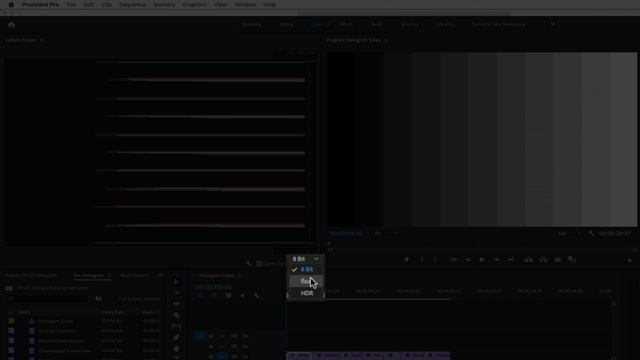Open the Program monitor button editor plus
The width and height of the screenshot is (640, 360).
(630, 260)
